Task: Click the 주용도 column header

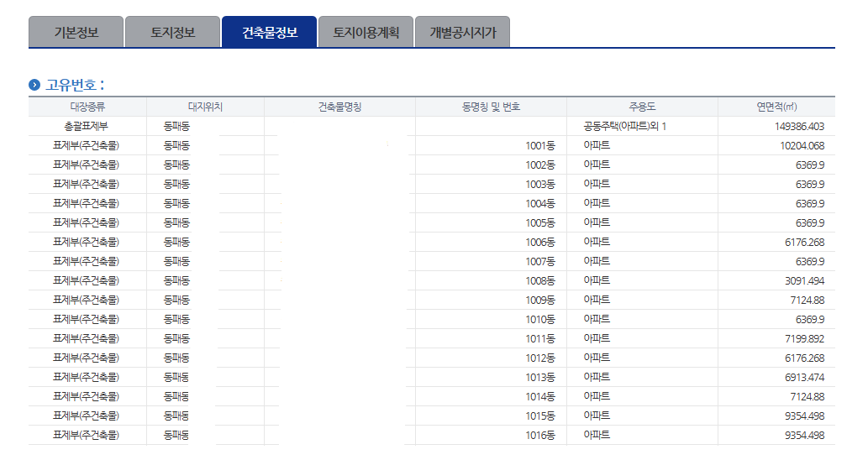Action: point(642,107)
